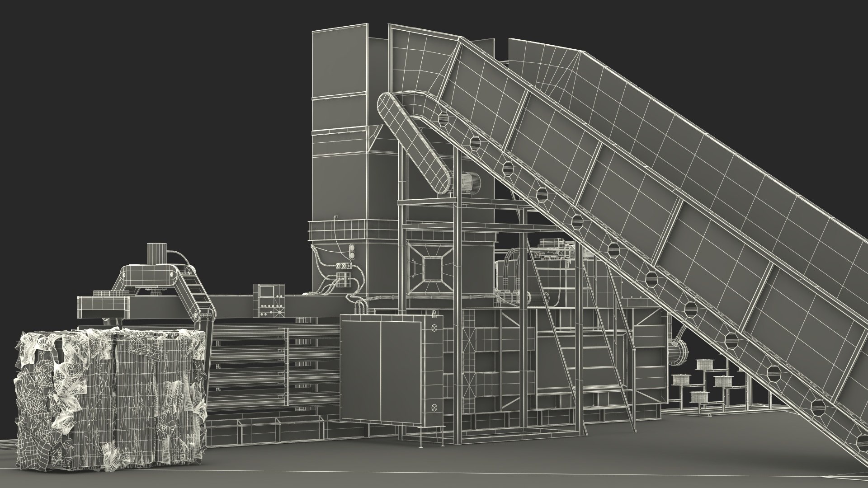Select the electrical cabinet's left door
The width and height of the screenshot is (868, 488).
click(x=361, y=371)
